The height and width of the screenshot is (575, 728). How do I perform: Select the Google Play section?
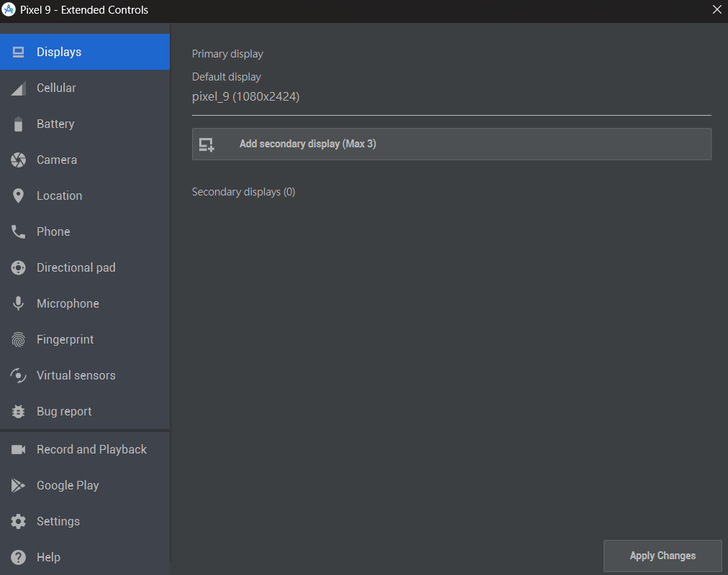[85, 485]
